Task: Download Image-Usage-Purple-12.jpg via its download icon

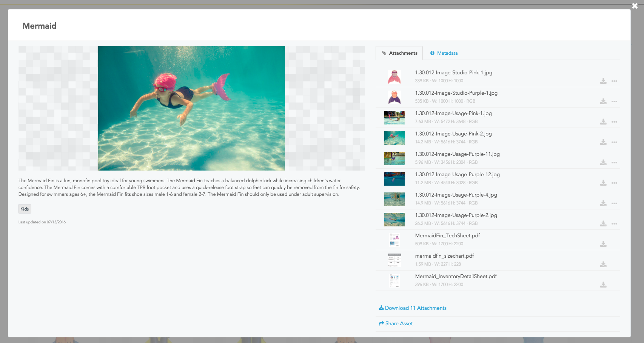Action: pos(603,183)
